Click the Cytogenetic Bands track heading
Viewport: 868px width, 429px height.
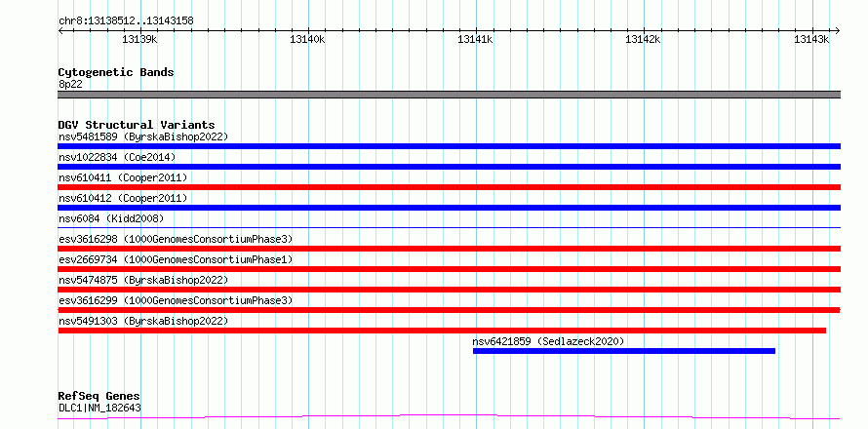[x=116, y=72]
